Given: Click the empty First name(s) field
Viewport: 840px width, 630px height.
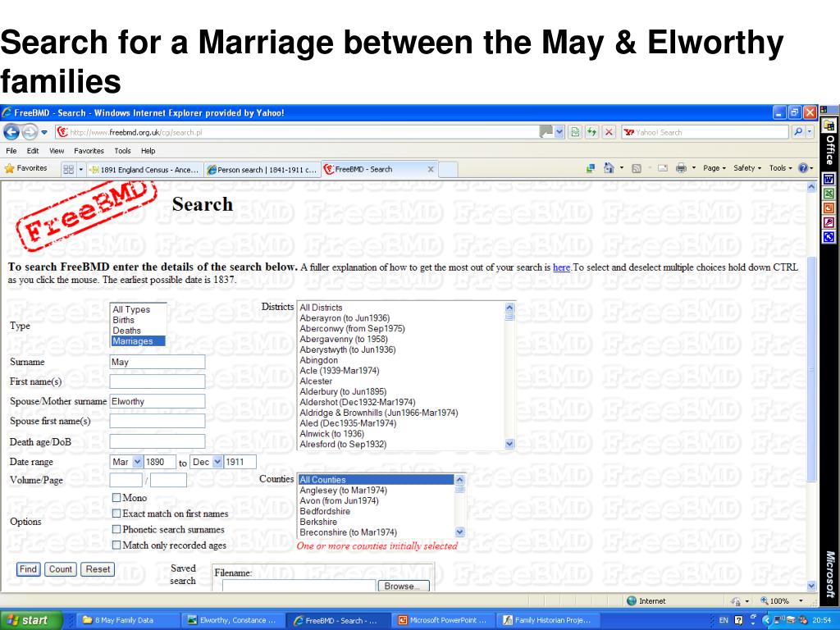Looking at the screenshot, I should (157, 381).
